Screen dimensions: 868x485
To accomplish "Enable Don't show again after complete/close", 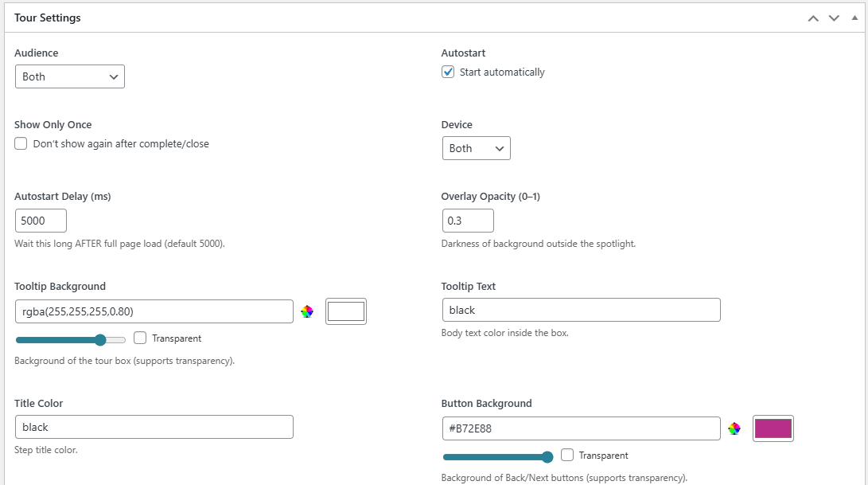I will [x=21, y=144].
